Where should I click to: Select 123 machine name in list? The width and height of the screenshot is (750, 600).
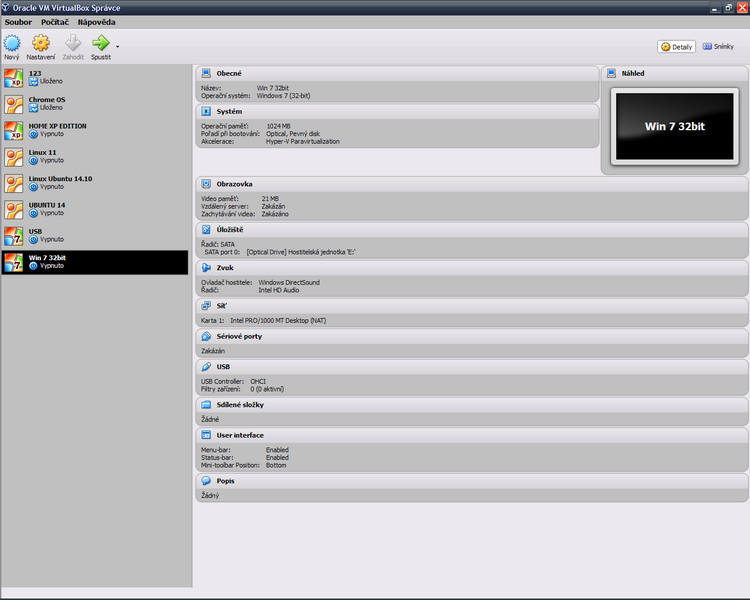coord(35,73)
